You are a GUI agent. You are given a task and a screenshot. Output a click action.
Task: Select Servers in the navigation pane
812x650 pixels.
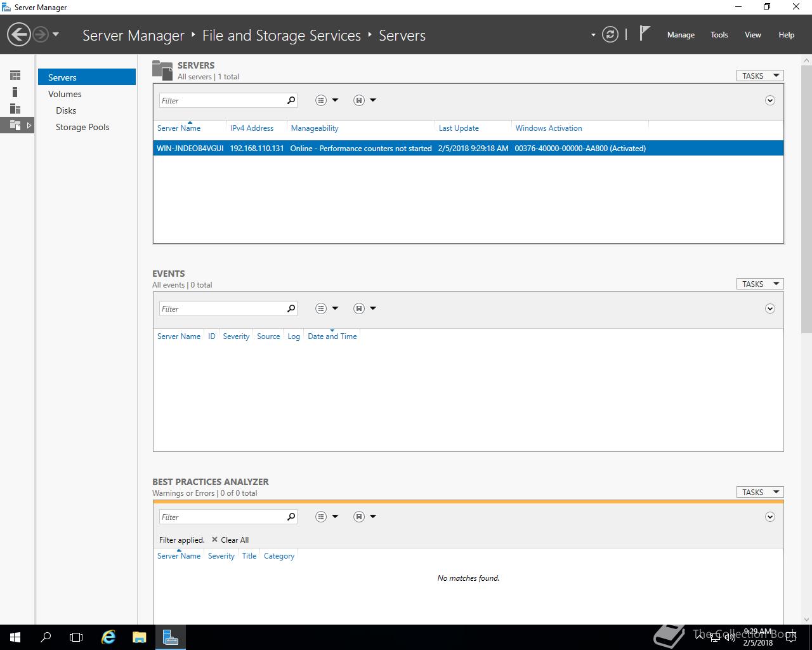click(87, 77)
